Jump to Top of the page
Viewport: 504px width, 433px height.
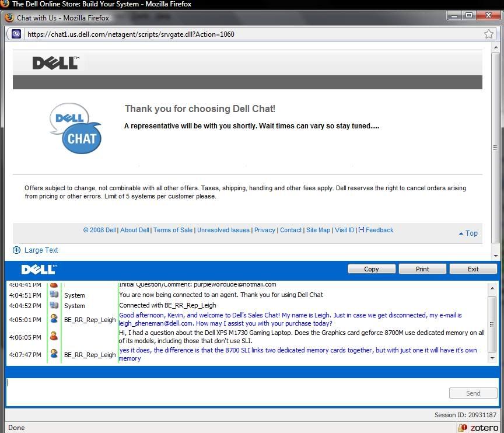coord(468,233)
